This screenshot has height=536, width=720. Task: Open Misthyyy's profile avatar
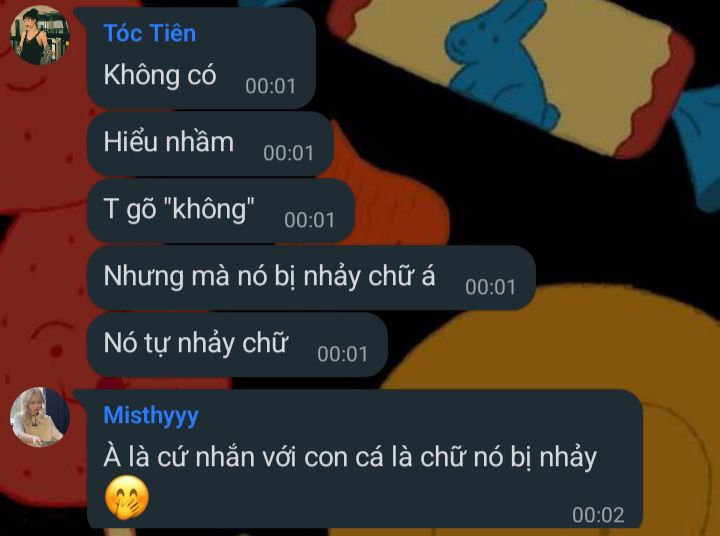pos(40,417)
